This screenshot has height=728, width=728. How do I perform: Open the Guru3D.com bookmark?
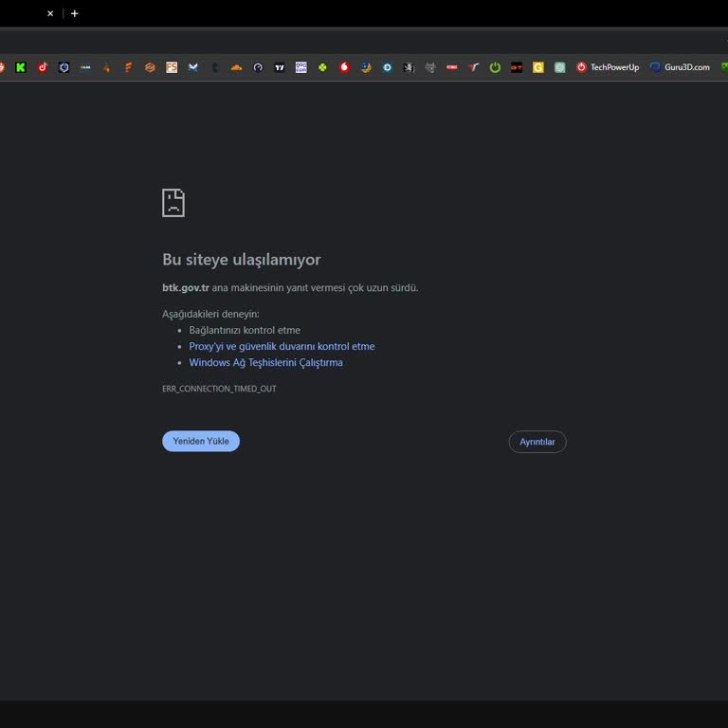(x=680, y=67)
